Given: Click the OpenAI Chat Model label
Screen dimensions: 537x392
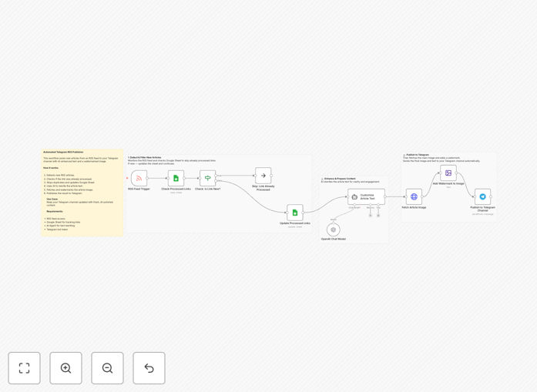Looking at the screenshot, I should point(334,239).
